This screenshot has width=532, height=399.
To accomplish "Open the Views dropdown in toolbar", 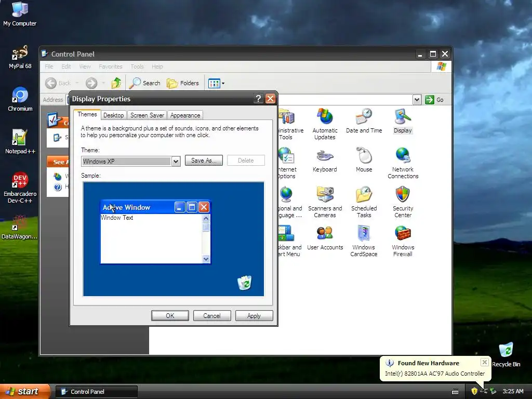I will (x=216, y=83).
